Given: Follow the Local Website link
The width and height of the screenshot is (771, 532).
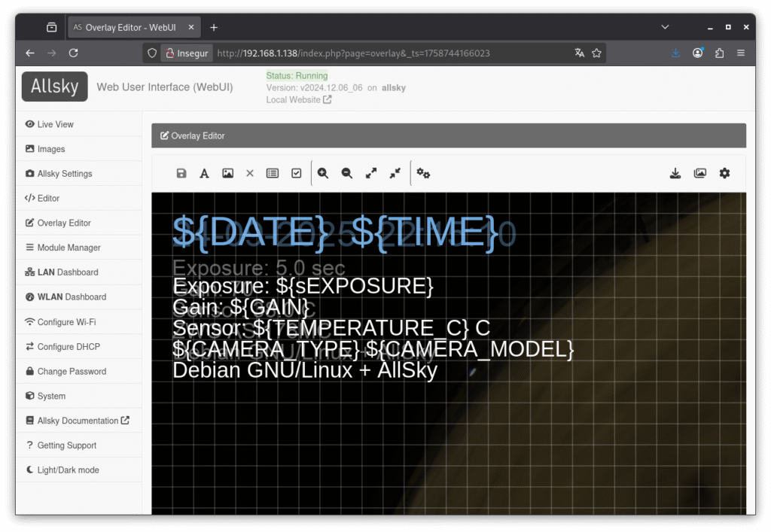Looking at the screenshot, I should click(x=298, y=99).
